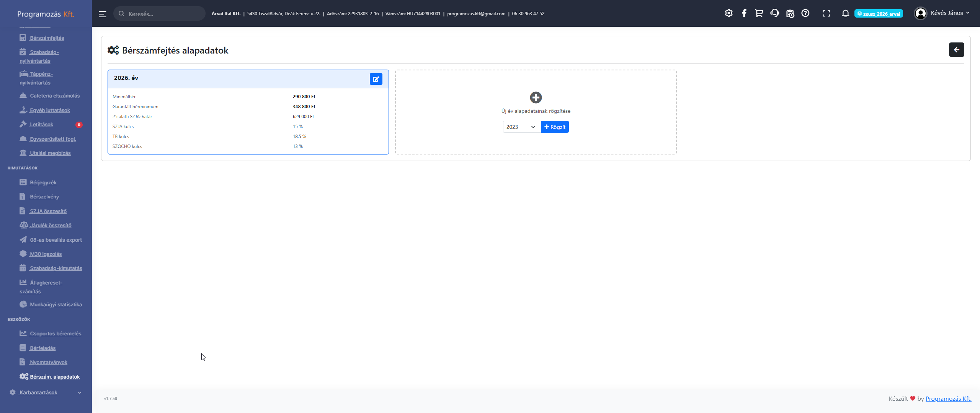This screenshot has height=413, width=980.
Task: Click the Minimálbér value 290 800 Ft
Action: 304,97
